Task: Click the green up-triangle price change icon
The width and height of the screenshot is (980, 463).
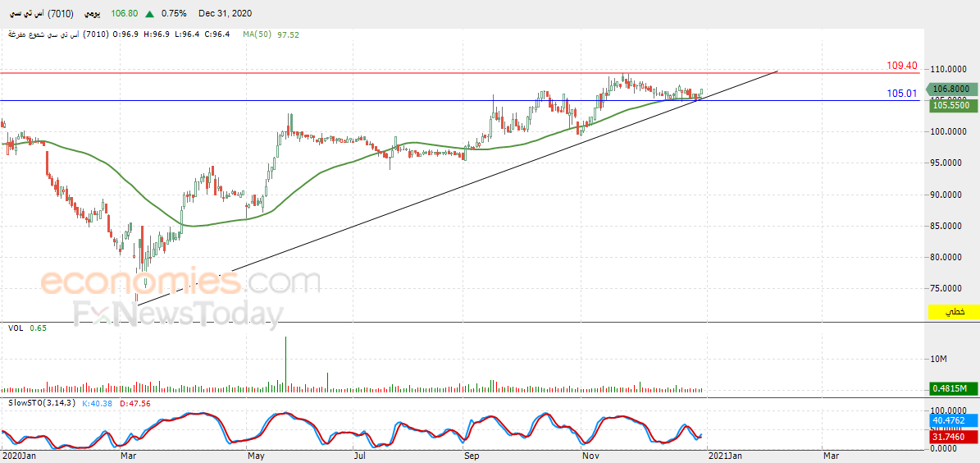Action: [150, 14]
